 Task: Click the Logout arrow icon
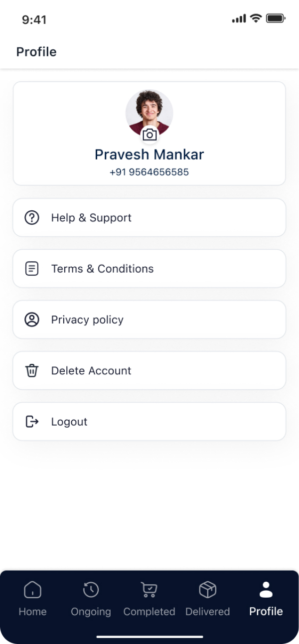32,422
